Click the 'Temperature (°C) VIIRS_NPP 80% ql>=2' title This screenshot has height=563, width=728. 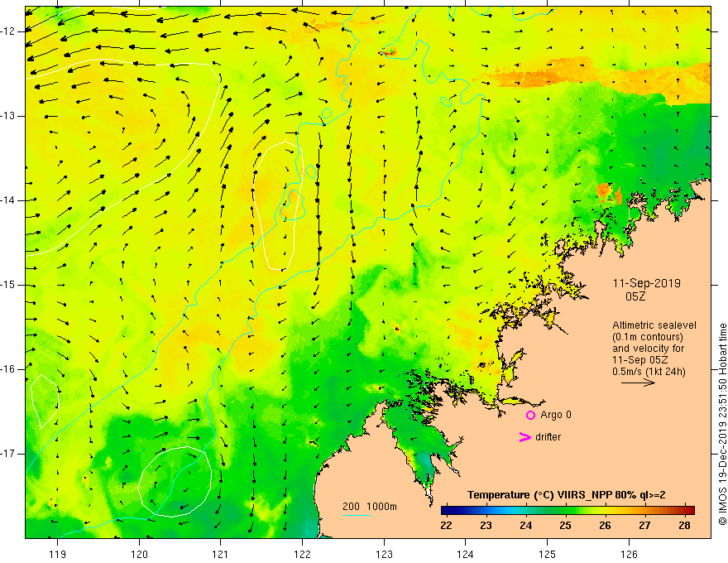(567, 495)
